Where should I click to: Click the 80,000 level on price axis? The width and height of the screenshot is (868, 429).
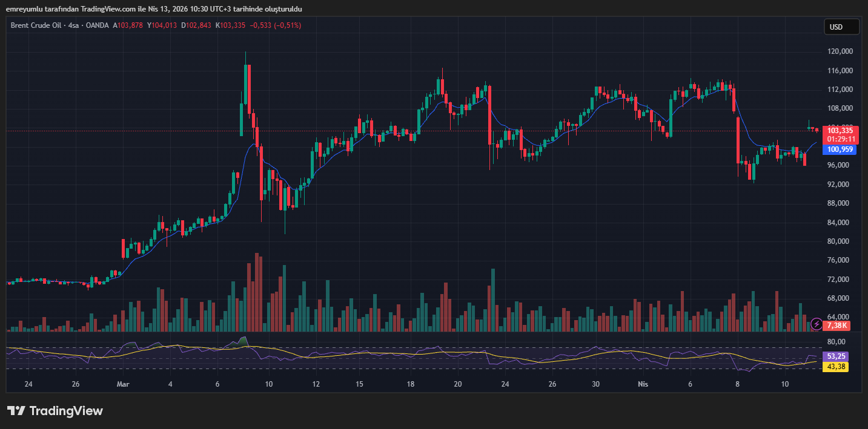[x=840, y=241]
